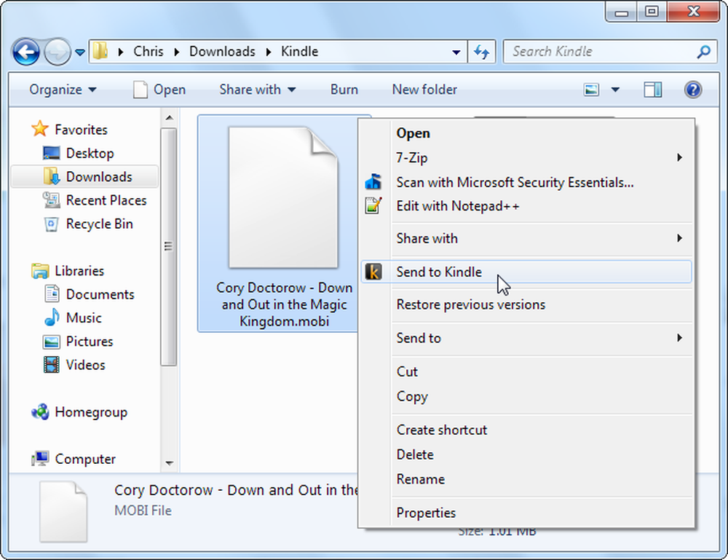Image resolution: width=728 pixels, height=560 pixels.
Task: Click the Burn toolbar button
Action: (x=344, y=90)
